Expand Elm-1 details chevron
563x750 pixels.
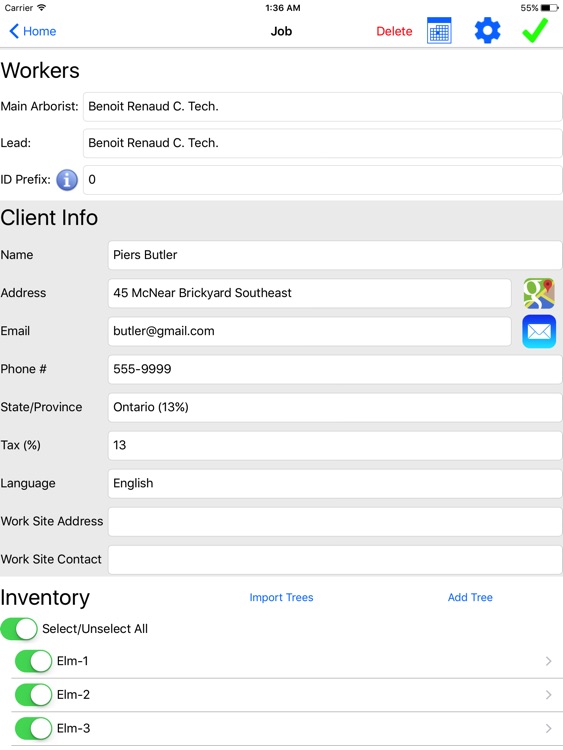549,661
